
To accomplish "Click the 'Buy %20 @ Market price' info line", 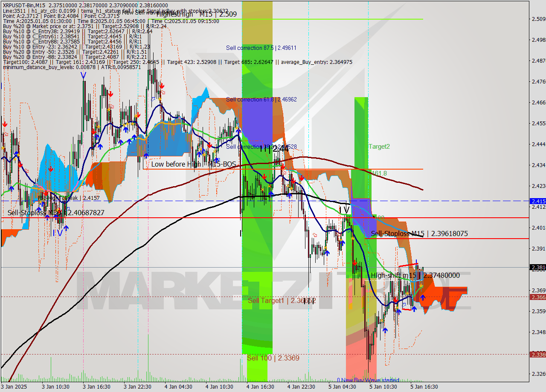I will point(84,26).
